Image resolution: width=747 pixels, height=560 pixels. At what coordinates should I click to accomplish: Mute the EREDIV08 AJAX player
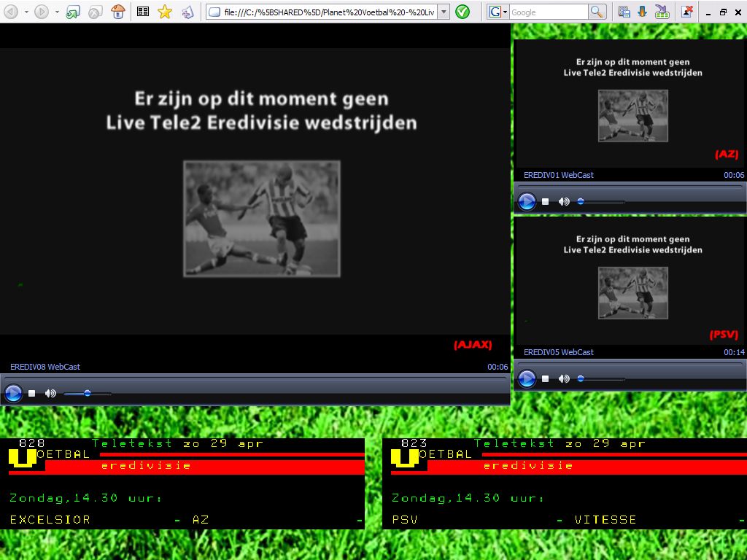click(50, 393)
